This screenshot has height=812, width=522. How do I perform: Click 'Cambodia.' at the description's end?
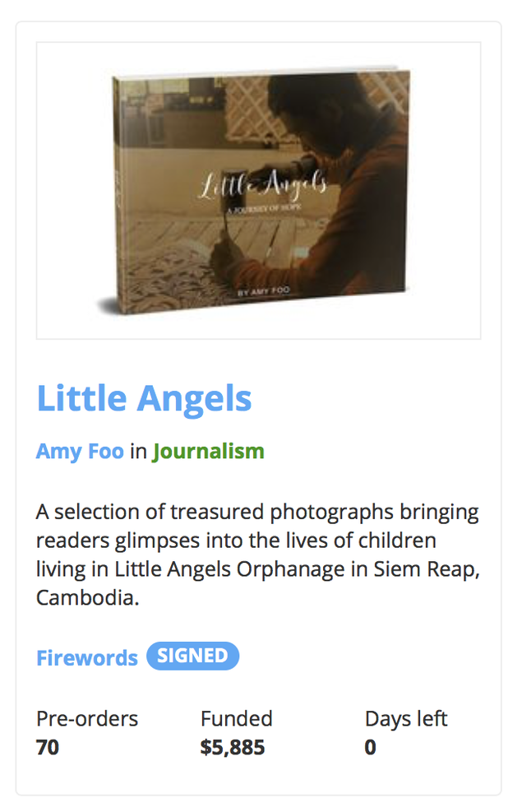coord(87,597)
